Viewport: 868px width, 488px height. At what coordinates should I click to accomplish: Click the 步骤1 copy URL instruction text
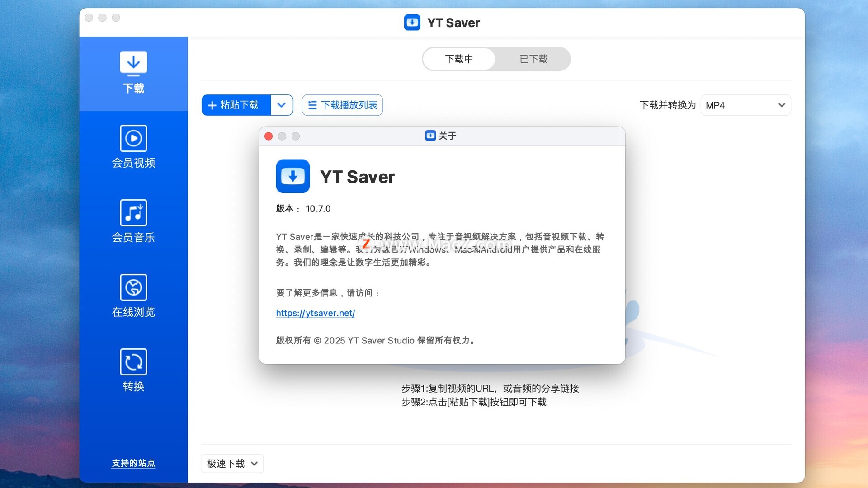click(x=491, y=389)
